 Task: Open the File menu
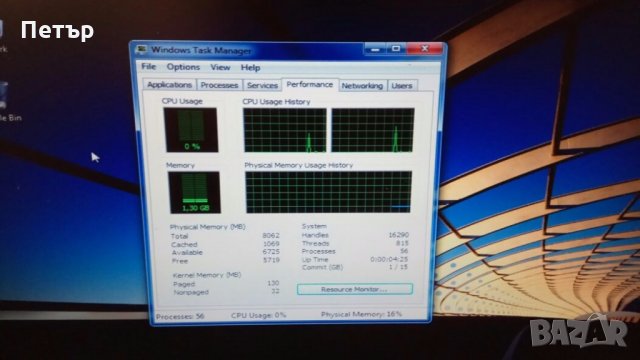(149, 67)
